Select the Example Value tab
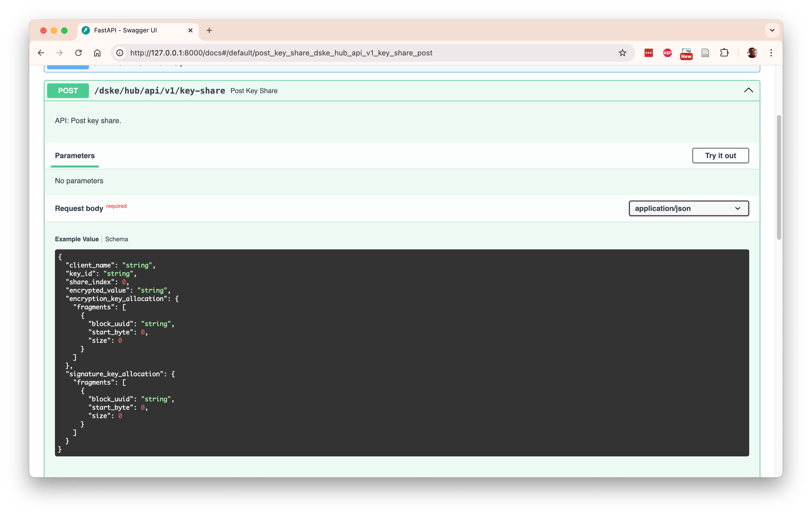The image size is (812, 516). (77, 239)
